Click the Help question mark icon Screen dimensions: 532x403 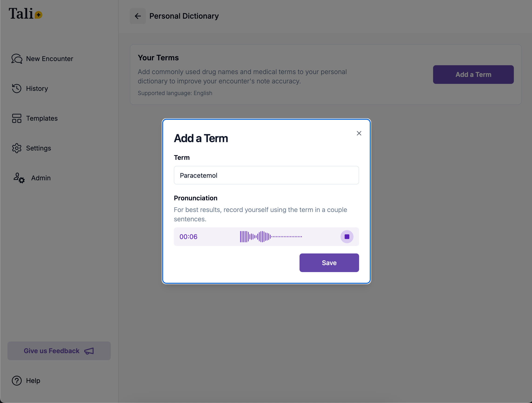point(17,381)
